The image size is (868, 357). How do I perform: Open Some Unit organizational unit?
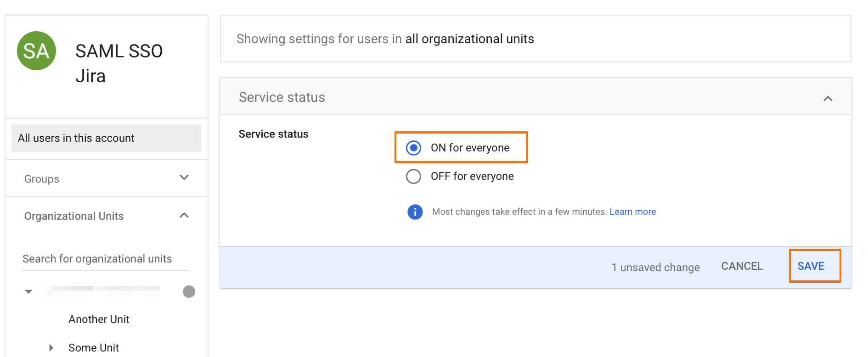point(94,348)
